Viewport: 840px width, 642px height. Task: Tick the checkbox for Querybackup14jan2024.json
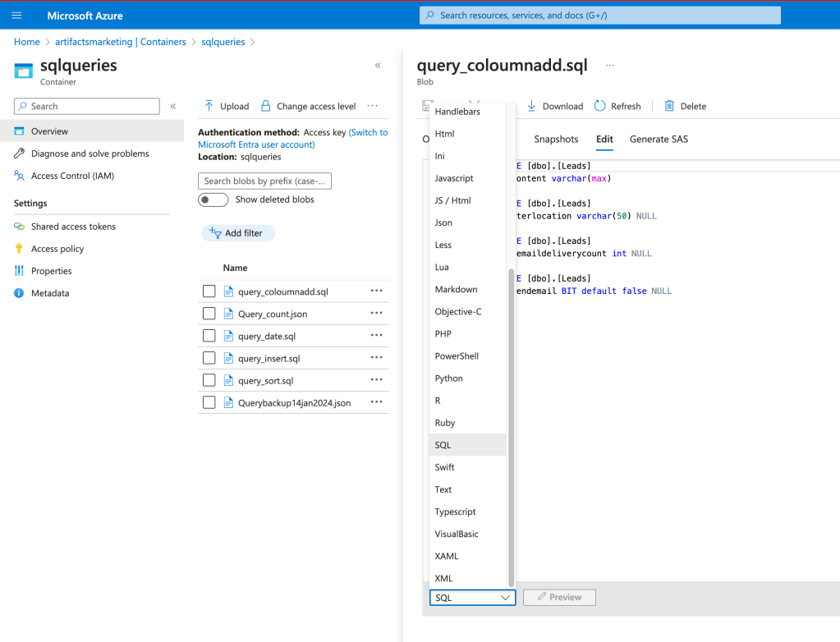[209, 402]
